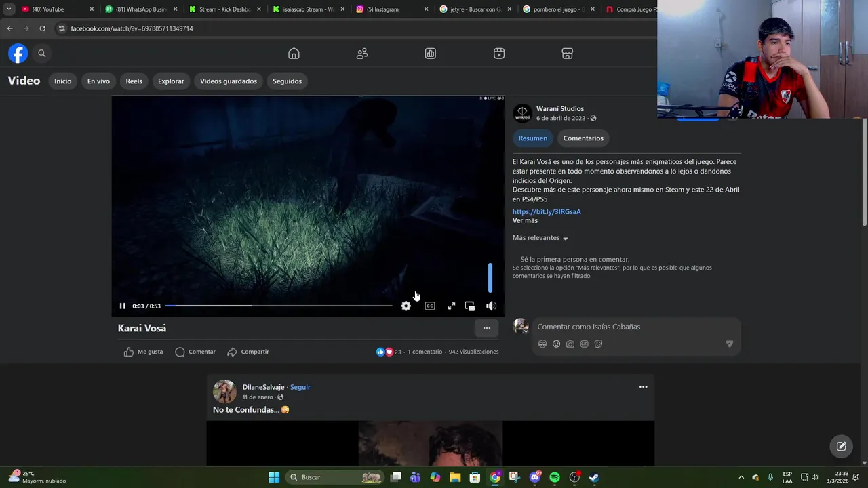Select the En vivo tab
Screen dimensions: 868x488
(98, 81)
